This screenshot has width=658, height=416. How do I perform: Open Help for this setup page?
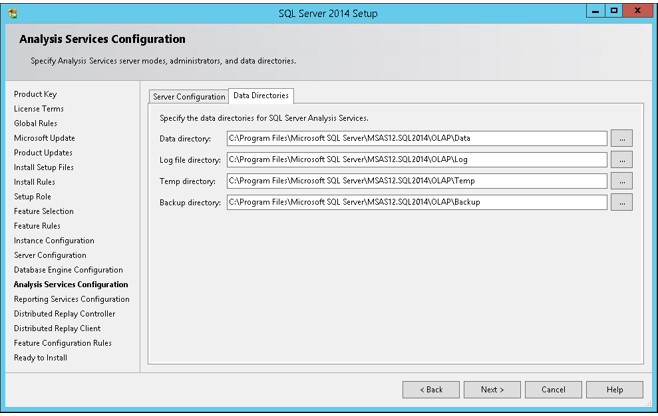(615, 390)
